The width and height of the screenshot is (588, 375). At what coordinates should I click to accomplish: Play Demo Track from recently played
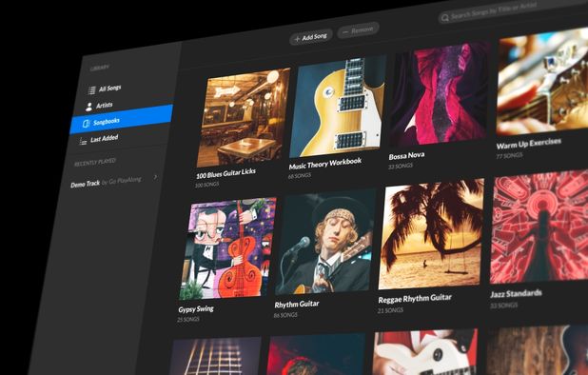[x=107, y=182]
